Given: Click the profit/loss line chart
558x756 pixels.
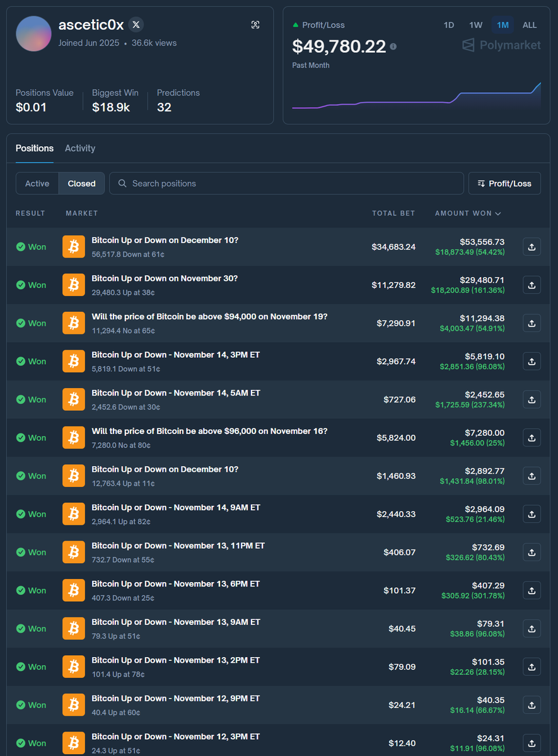Looking at the screenshot, I should [x=416, y=96].
